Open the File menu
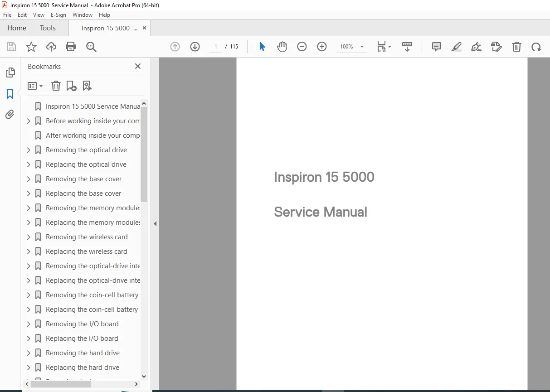 [x=7, y=15]
